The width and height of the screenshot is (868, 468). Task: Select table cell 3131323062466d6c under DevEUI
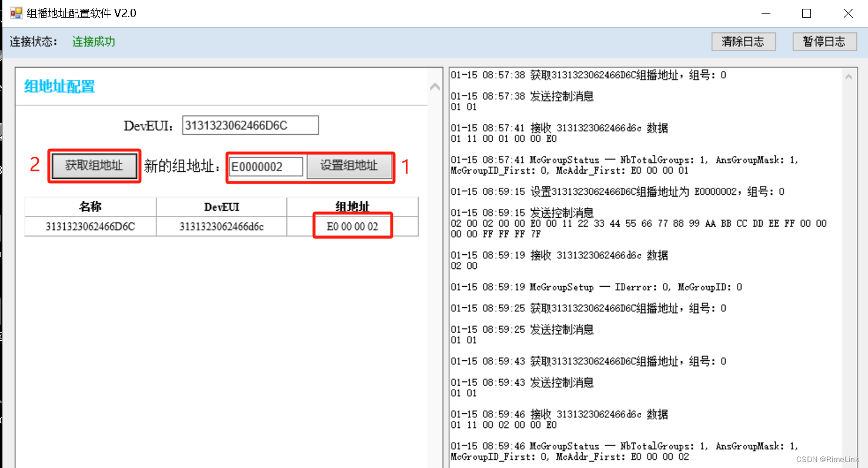tap(222, 227)
